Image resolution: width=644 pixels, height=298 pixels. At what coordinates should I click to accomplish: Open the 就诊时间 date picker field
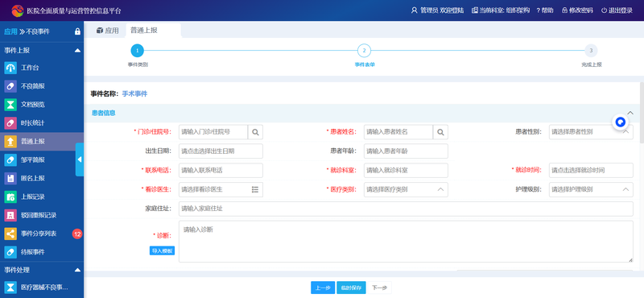pyautogui.click(x=591, y=170)
